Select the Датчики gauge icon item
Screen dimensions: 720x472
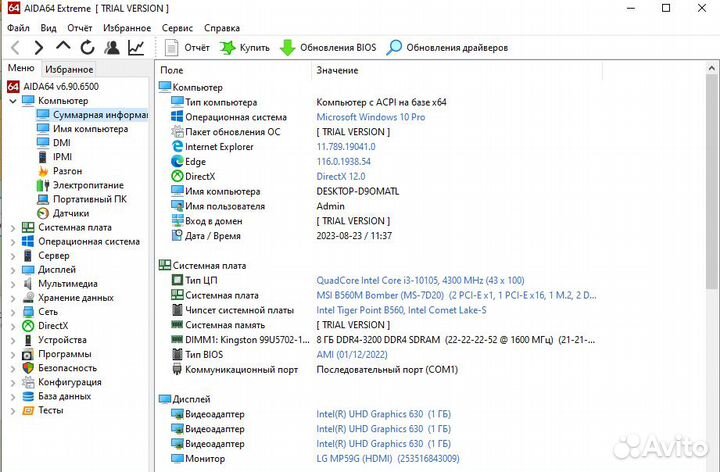[x=43, y=214]
